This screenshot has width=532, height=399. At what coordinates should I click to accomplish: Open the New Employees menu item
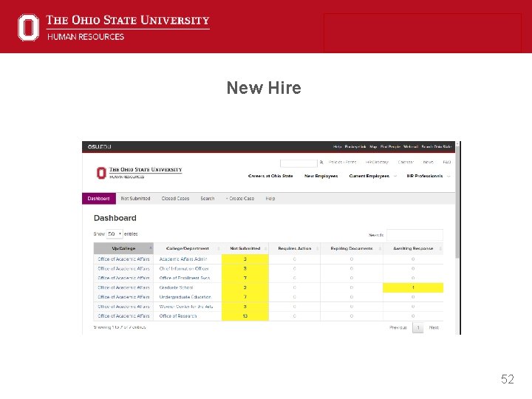pos(321,176)
